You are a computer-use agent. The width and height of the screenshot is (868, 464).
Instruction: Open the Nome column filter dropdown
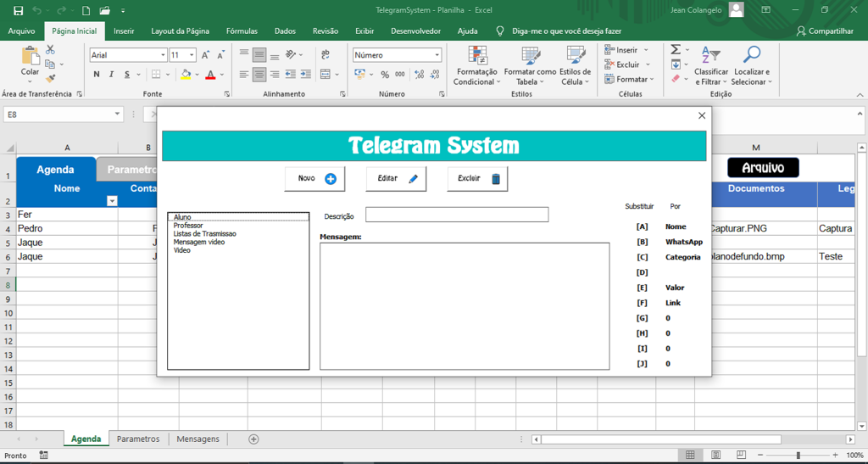click(x=112, y=201)
